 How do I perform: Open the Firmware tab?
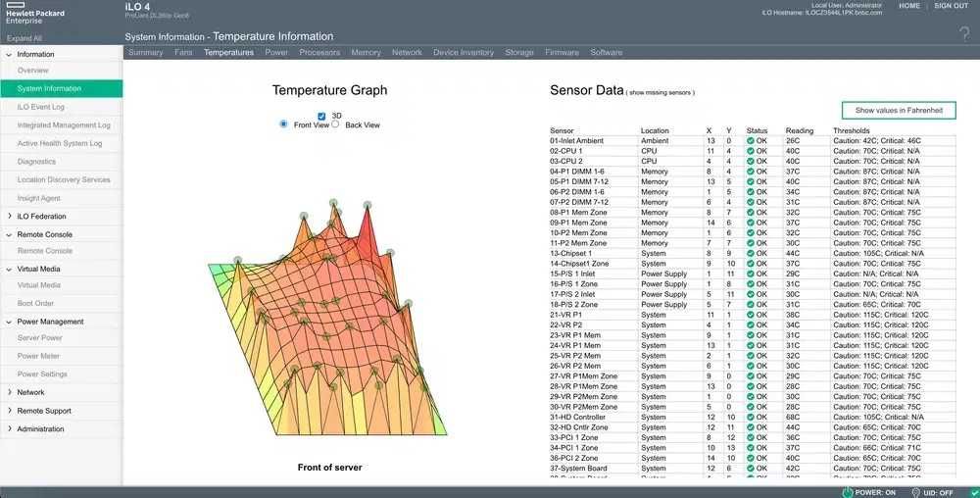[562, 53]
